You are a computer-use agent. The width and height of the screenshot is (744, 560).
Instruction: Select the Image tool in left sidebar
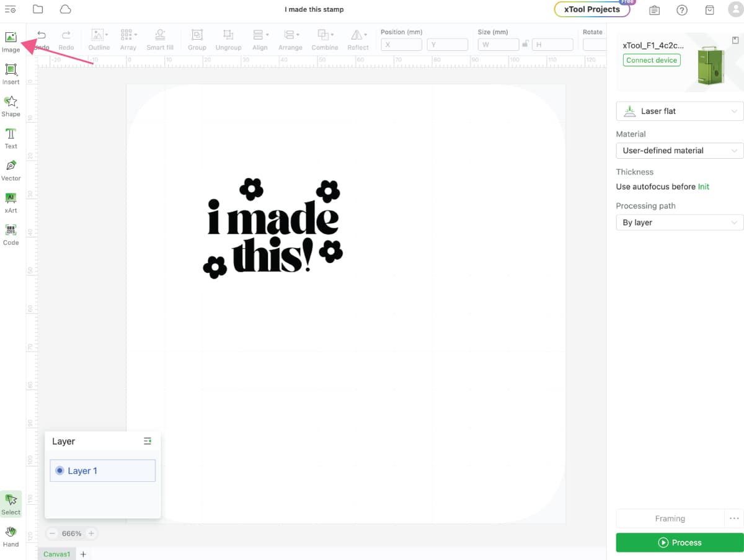tap(11, 42)
